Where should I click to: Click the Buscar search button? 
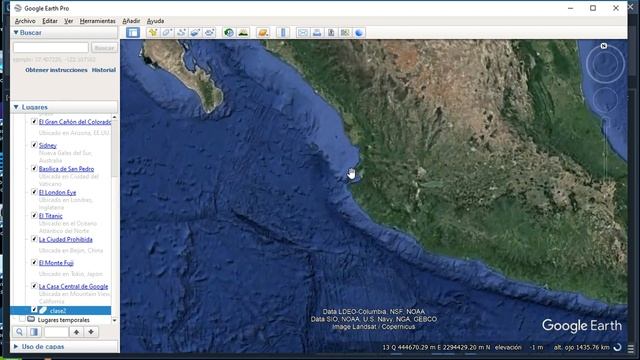click(x=104, y=48)
